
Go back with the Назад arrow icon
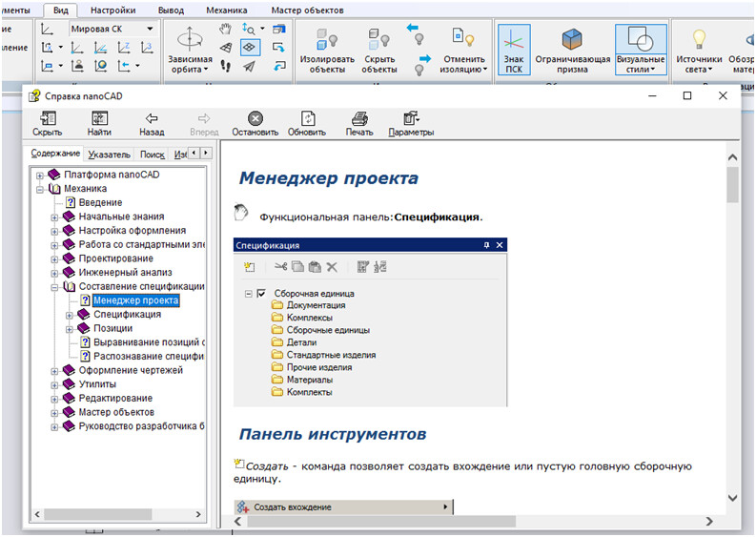151,118
